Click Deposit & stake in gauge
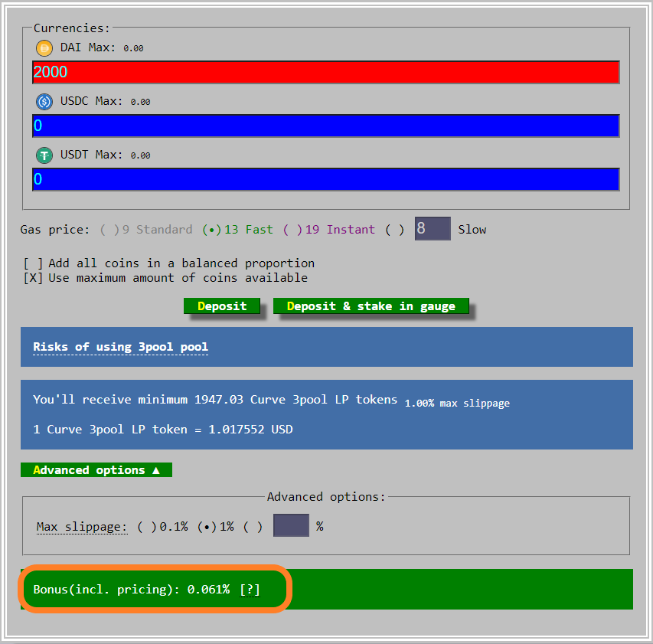653x644 pixels. tap(371, 306)
